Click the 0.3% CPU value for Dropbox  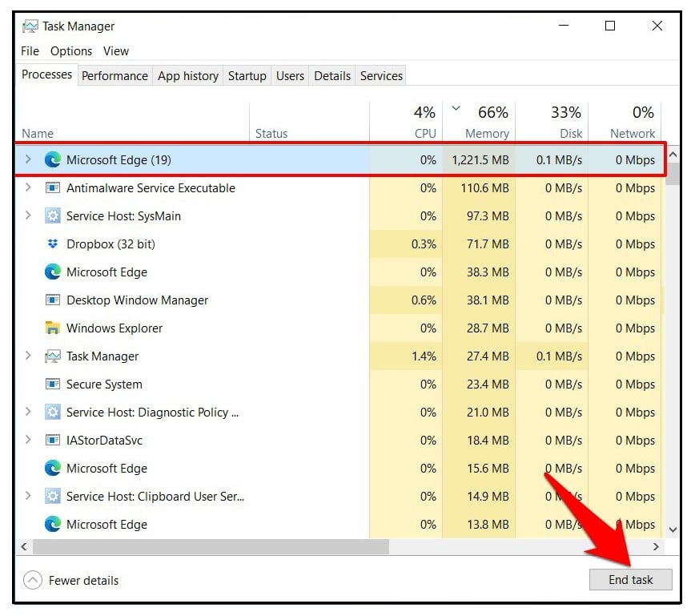pyautogui.click(x=424, y=244)
